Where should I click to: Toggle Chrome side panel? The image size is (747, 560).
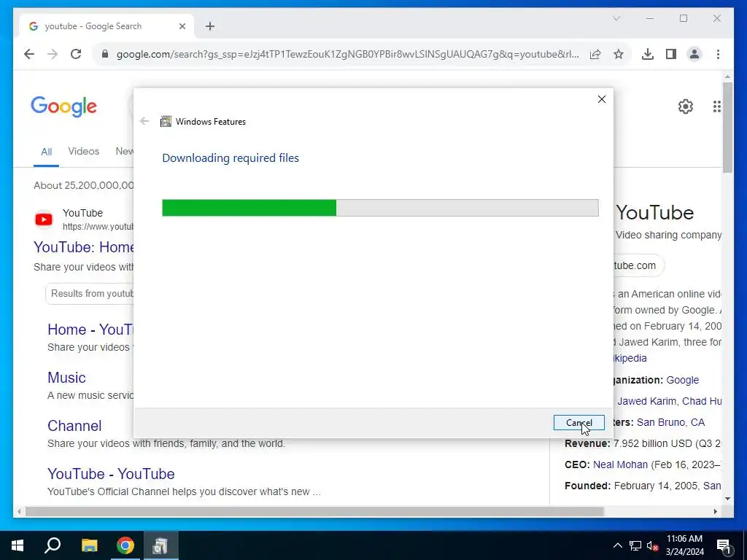coord(671,54)
